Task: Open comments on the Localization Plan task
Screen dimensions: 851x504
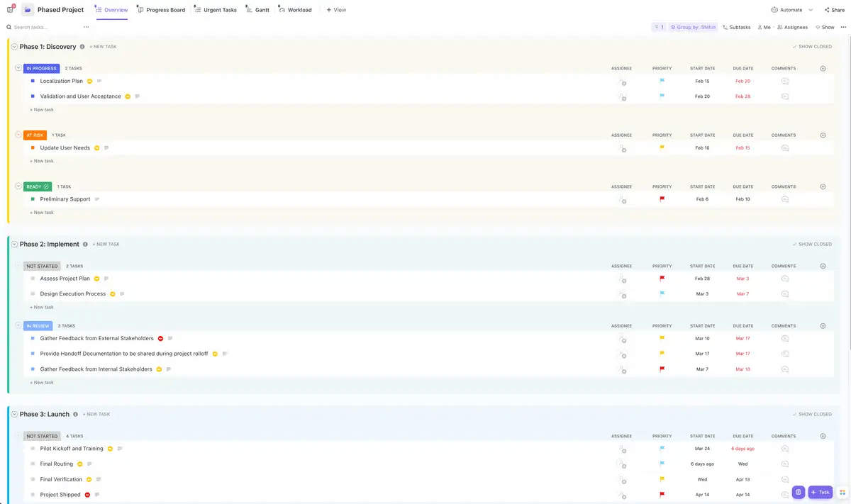Action: (784, 81)
